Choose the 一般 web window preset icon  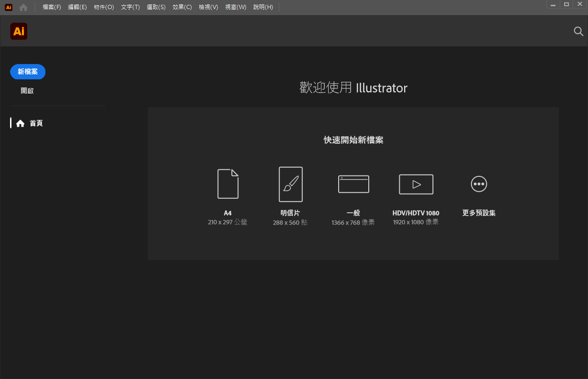point(353,184)
